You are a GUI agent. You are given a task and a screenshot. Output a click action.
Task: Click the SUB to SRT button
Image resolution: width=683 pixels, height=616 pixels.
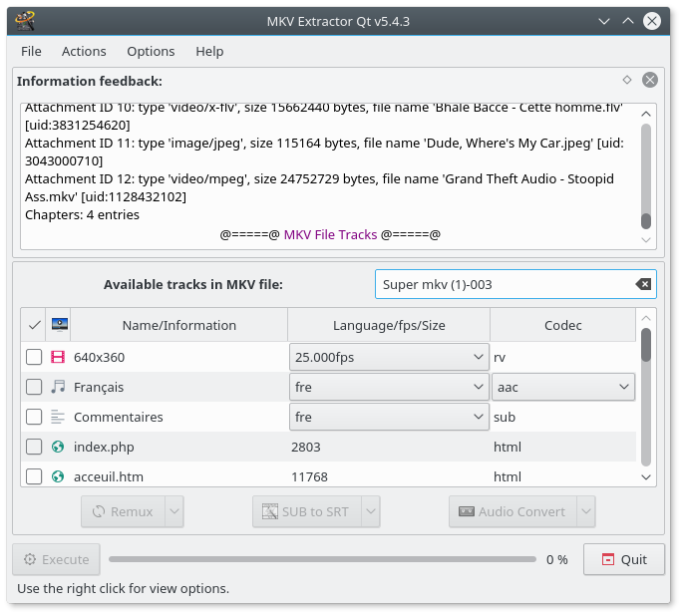[x=307, y=511]
